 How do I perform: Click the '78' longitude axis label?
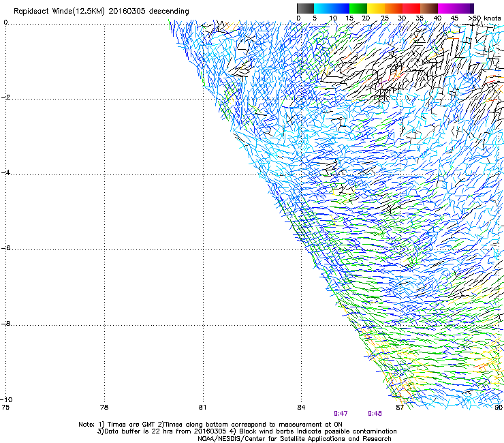tap(104, 408)
